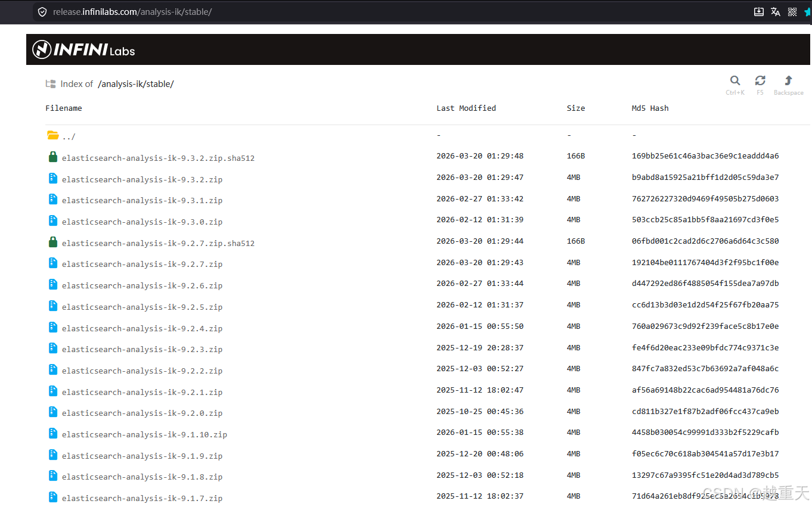Click lock icon of ik-9.2.7.zip.sha512

pos(53,242)
